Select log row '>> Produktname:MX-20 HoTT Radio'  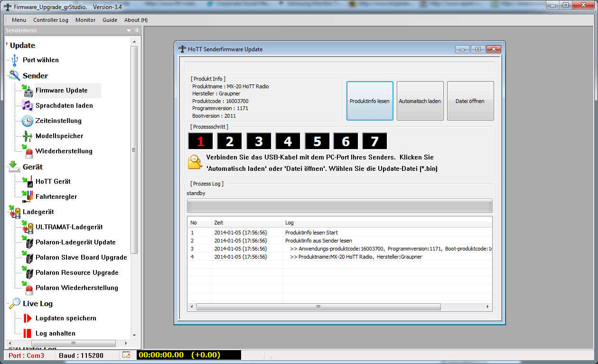coord(339,257)
